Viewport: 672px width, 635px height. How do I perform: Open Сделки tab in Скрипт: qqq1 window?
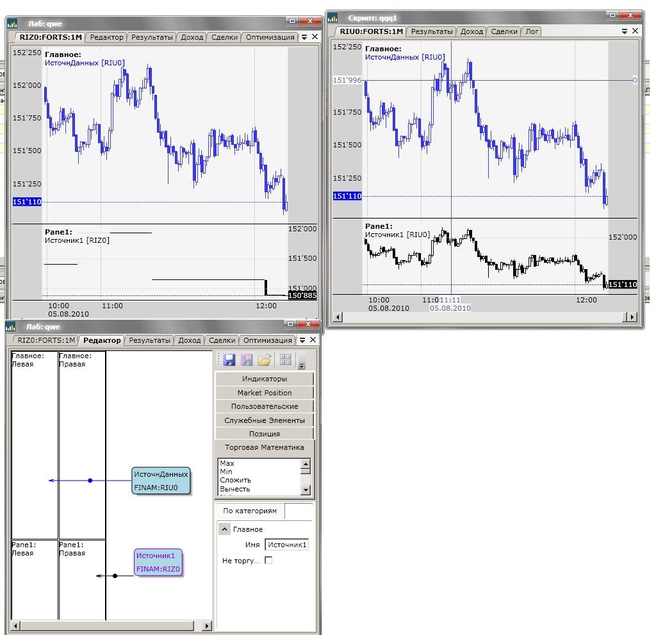504,31
